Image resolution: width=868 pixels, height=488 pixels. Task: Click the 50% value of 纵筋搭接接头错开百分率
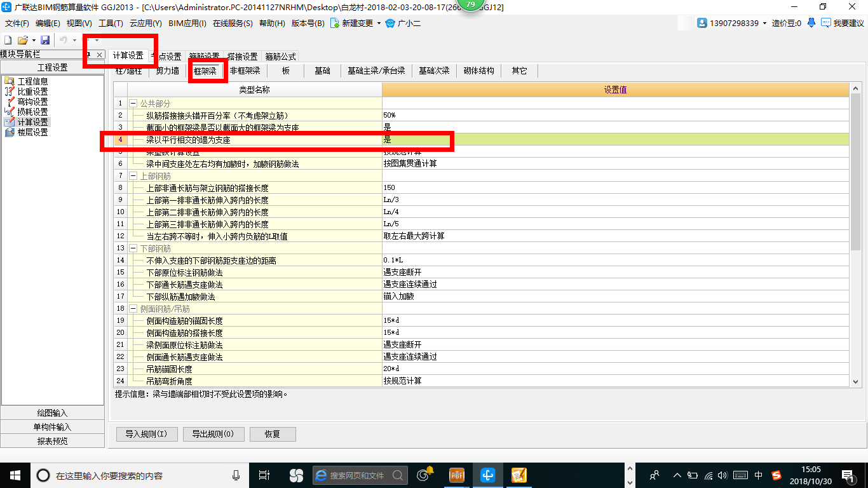(x=615, y=116)
